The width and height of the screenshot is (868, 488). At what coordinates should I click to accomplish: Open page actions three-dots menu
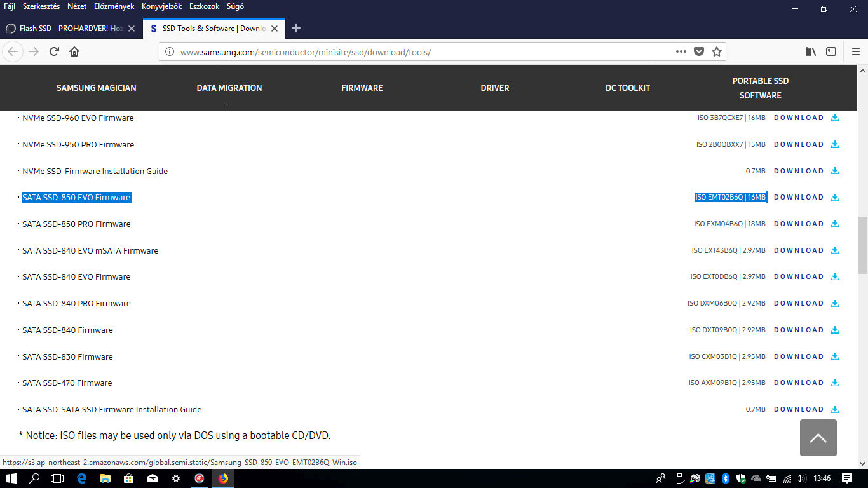tap(681, 51)
